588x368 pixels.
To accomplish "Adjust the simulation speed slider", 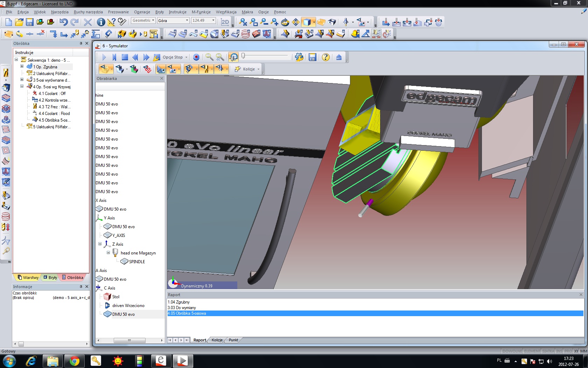I will (x=243, y=56).
